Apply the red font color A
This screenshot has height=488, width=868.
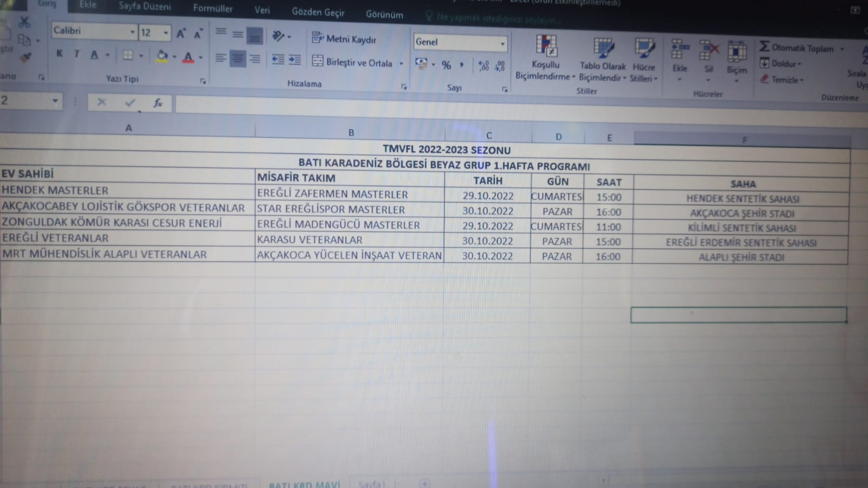pos(188,56)
